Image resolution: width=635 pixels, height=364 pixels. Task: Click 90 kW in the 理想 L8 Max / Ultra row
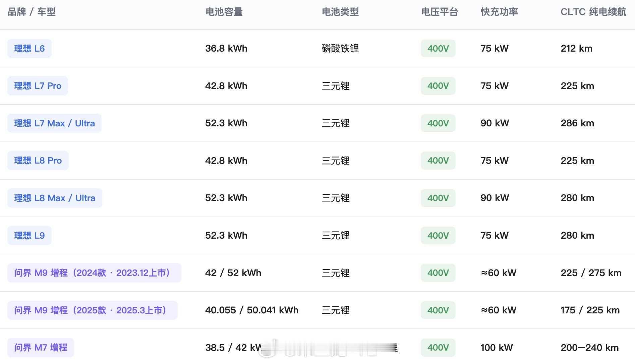pyautogui.click(x=495, y=198)
